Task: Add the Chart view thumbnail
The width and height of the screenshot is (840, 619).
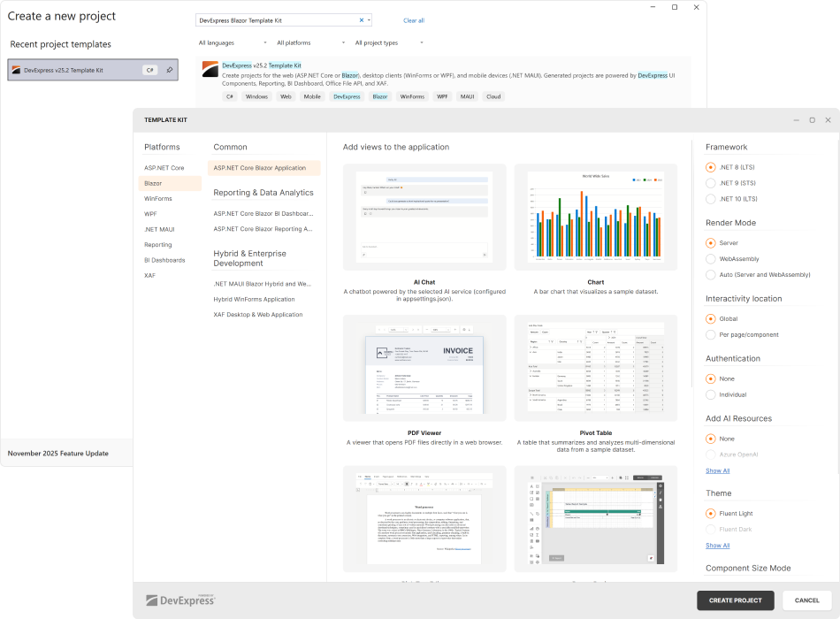Action: 596,217
